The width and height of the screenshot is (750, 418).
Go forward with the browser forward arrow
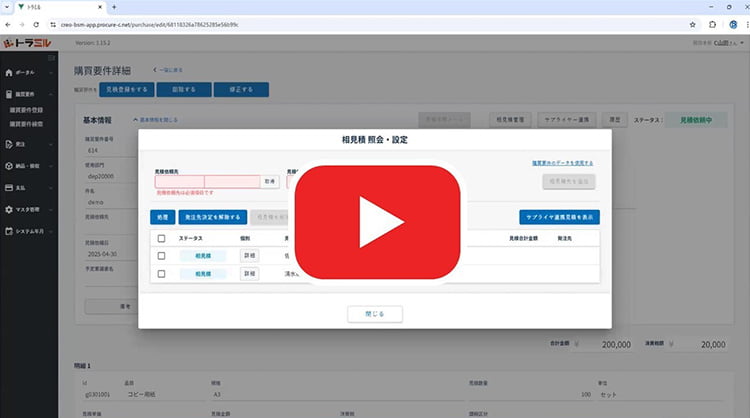tap(22, 24)
